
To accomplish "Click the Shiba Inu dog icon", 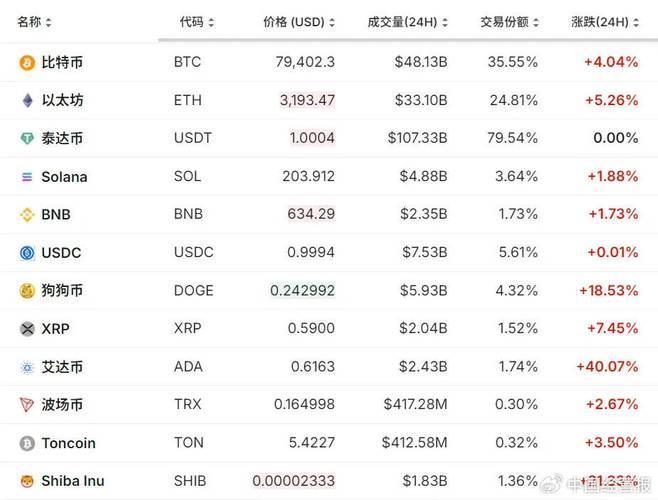I will (x=27, y=481).
